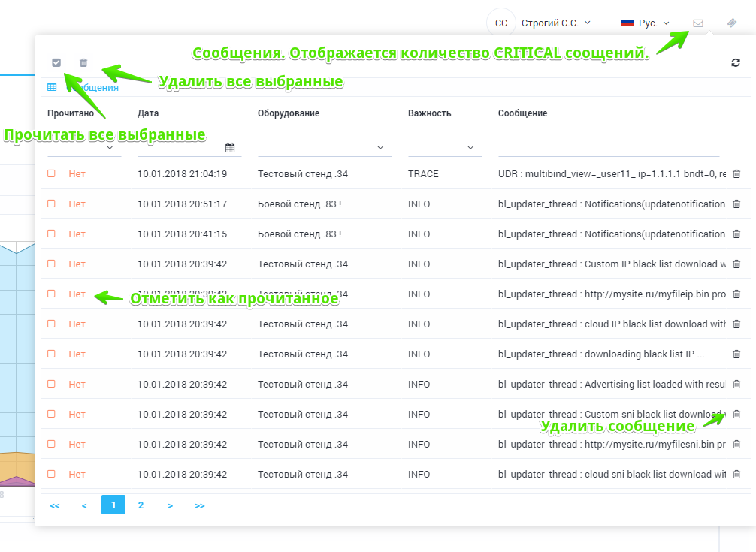Jump to the last page with >> button

[200, 505]
